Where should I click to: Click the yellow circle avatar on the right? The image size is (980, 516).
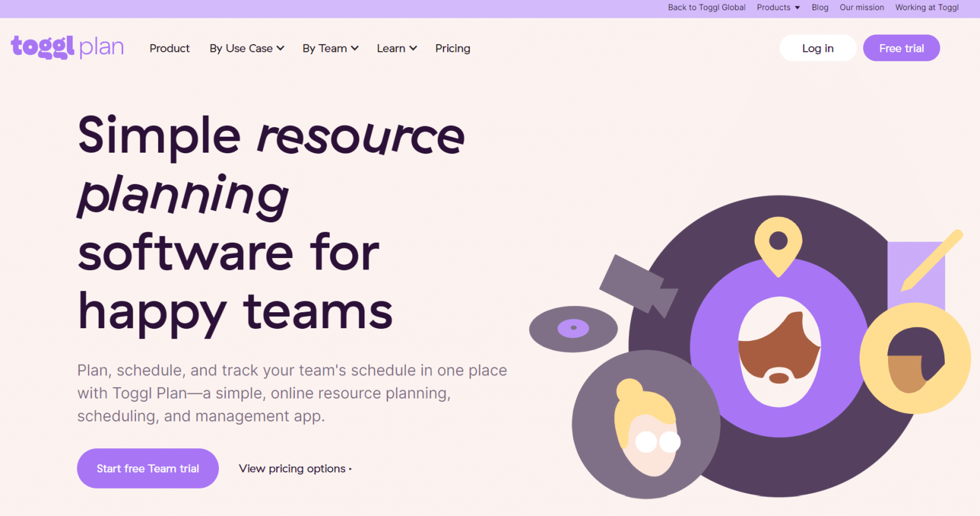[917, 358]
